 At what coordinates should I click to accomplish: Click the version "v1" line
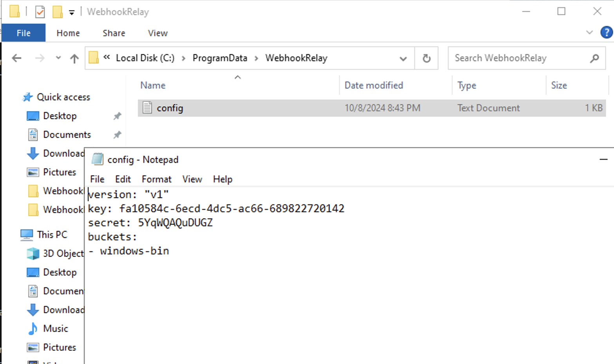coord(128,195)
